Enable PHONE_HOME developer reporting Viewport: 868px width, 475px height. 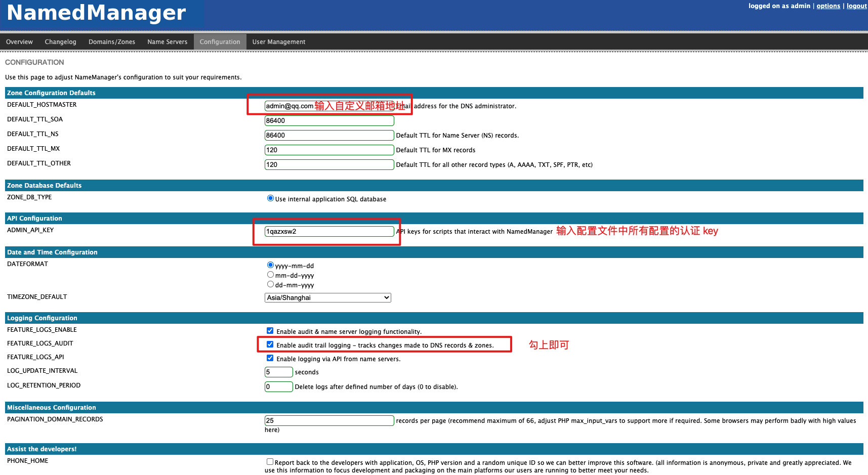270,461
